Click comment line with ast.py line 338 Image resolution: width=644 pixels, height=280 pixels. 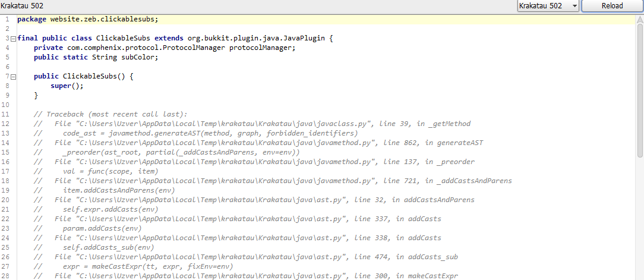(238, 237)
